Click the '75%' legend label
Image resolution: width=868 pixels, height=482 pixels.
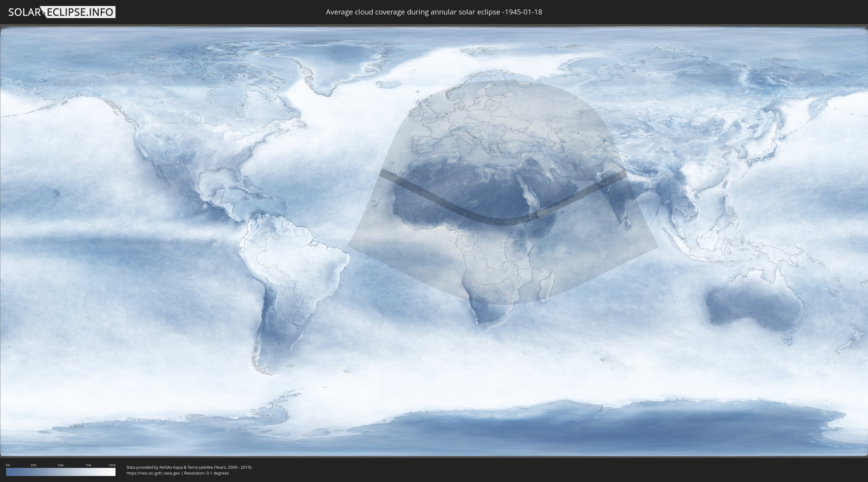pos(88,465)
